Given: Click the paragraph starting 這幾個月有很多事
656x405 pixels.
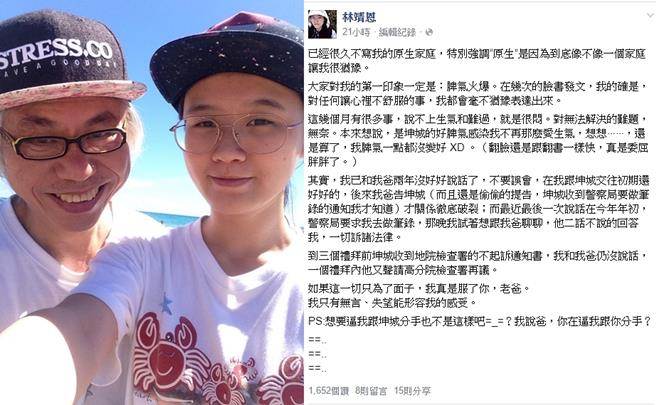Looking at the screenshot, I should pyautogui.click(x=478, y=140).
